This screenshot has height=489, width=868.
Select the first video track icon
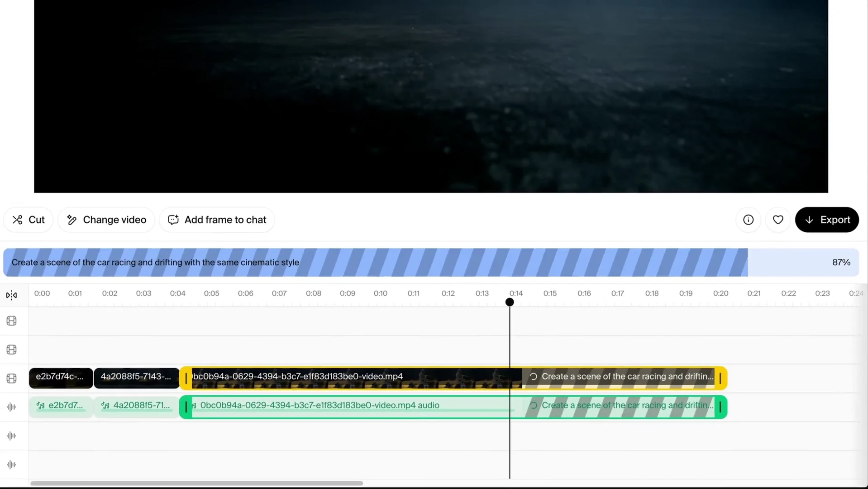[12, 321]
